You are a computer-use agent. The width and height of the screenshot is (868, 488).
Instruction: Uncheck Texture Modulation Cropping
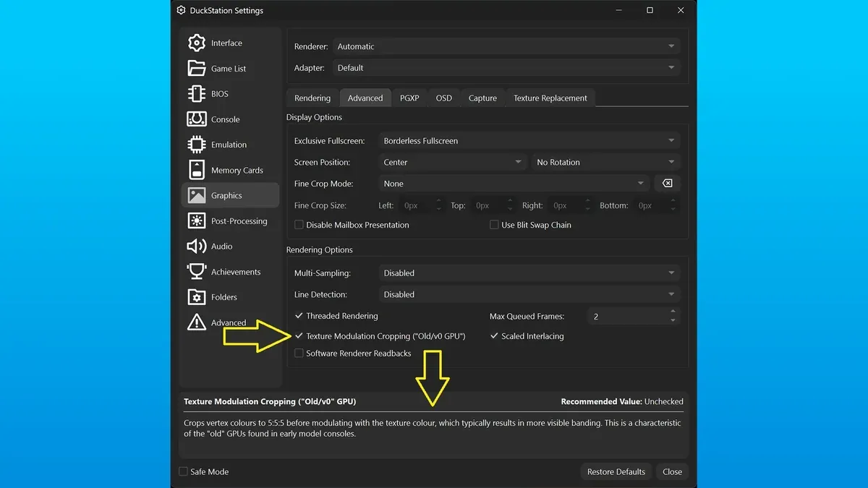pyautogui.click(x=299, y=335)
